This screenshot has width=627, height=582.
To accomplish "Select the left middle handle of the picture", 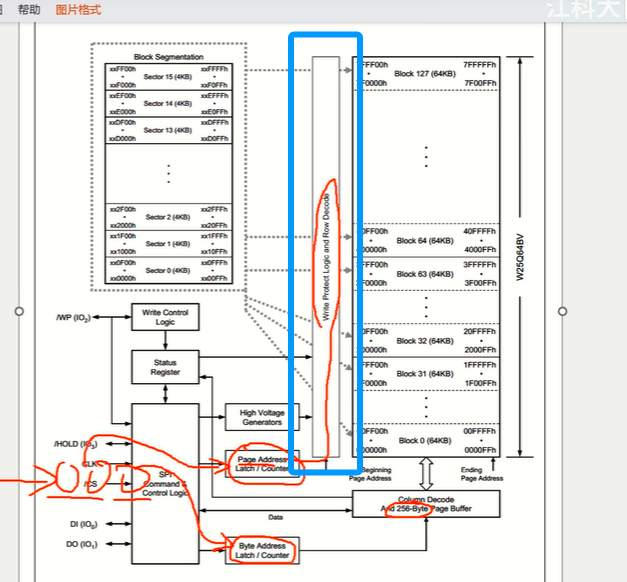I will tap(19, 311).
